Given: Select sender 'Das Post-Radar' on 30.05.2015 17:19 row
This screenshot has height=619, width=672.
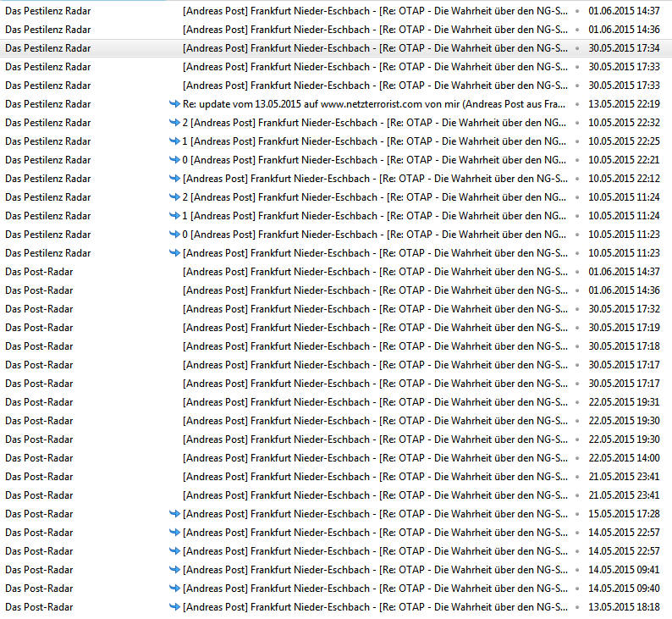Looking at the screenshot, I should tap(39, 328).
